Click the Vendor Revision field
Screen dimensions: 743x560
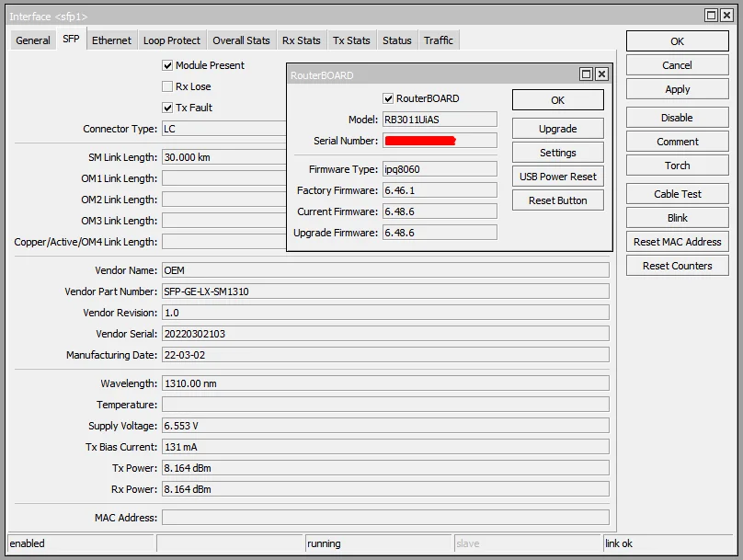[385, 313]
